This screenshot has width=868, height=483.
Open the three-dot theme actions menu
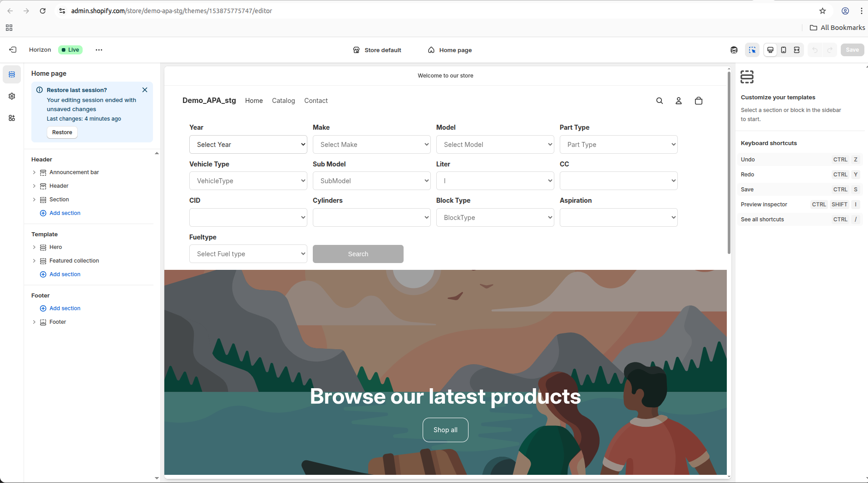pos(99,50)
